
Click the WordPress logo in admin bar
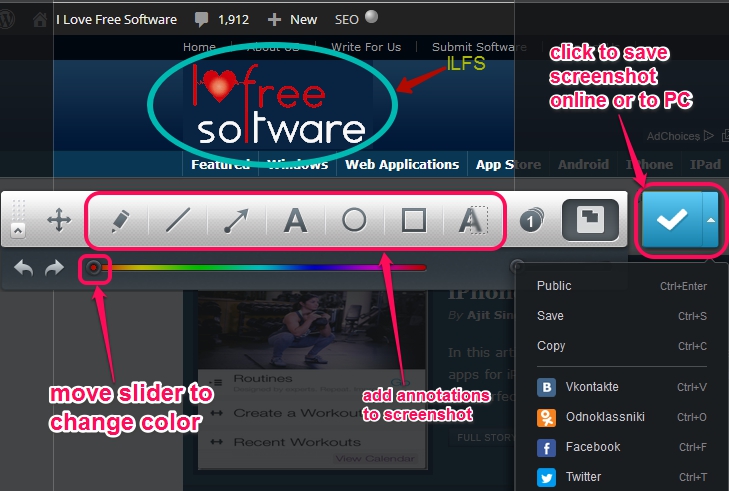click(x=7, y=20)
